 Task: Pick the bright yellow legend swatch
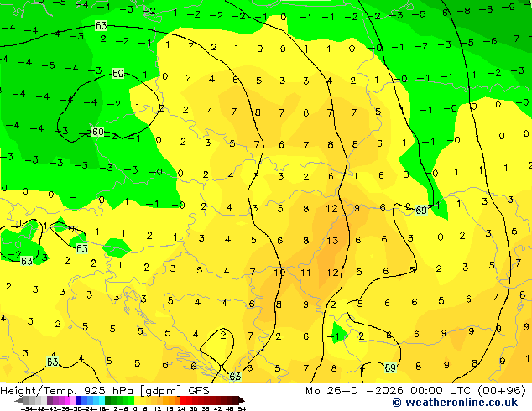(x=138, y=400)
